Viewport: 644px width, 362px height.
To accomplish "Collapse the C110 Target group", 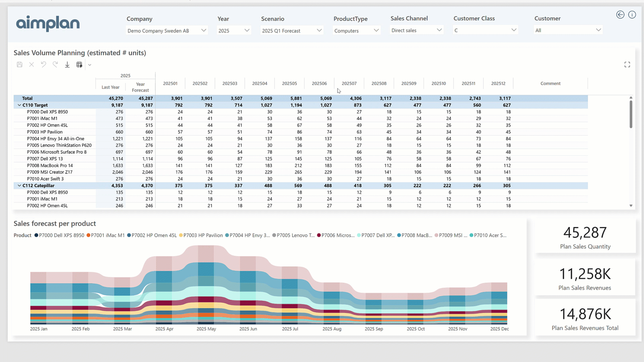I will 19,105.
